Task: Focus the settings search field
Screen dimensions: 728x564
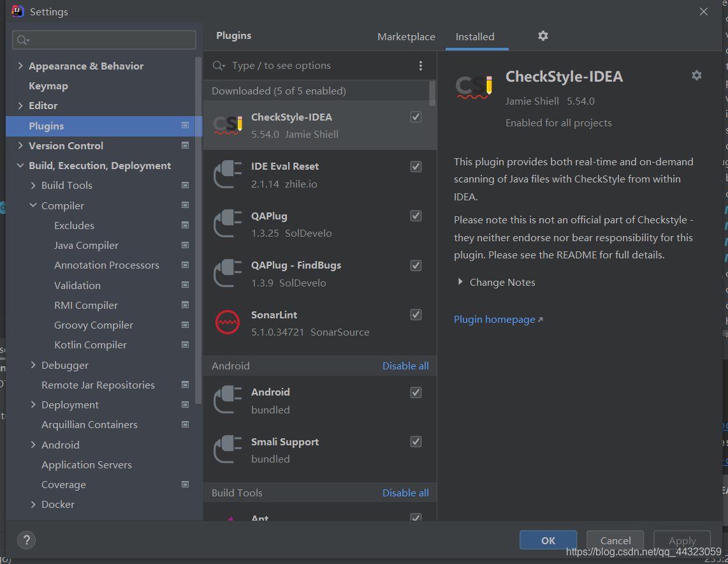Action: point(104,40)
